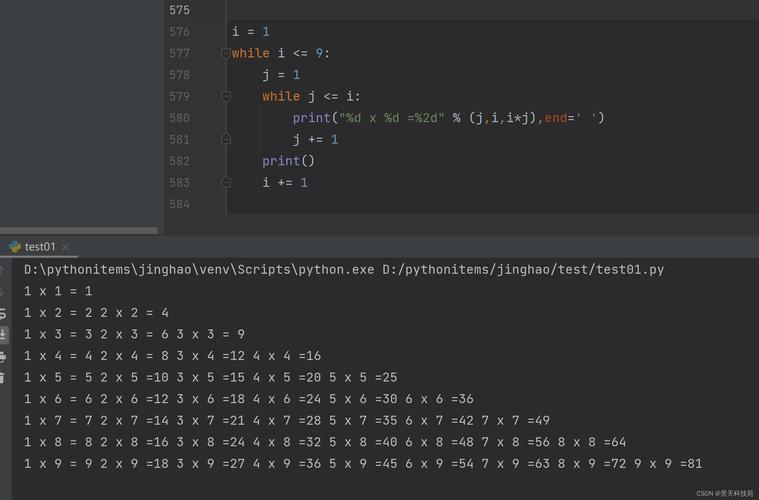759x500 pixels.
Task: Click the 'while i <= 9:' statement
Action: [x=281, y=53]
